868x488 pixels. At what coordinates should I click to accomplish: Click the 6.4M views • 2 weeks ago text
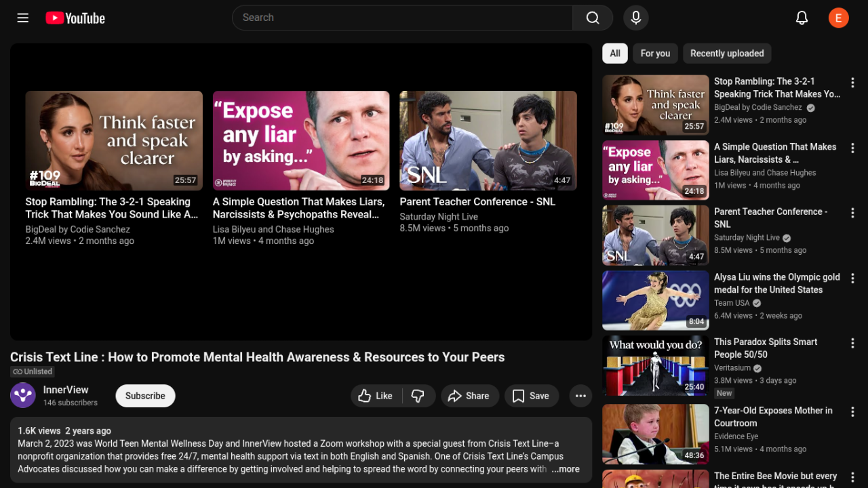[x=758, y=316]
